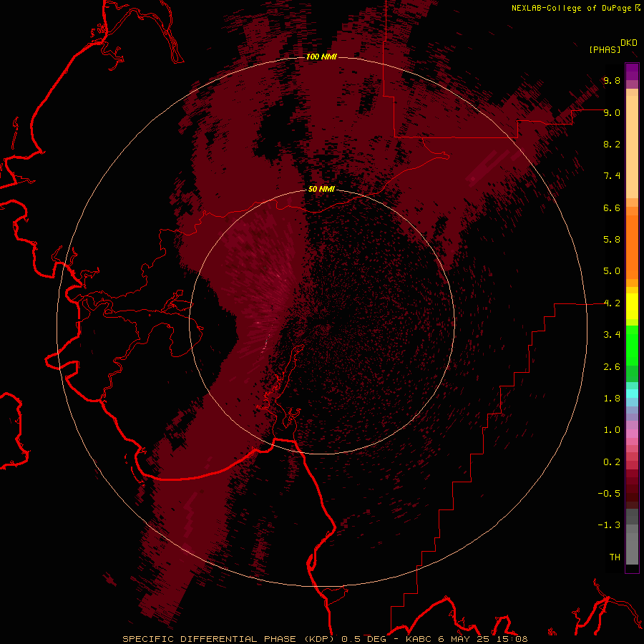The height and width of the screenshot is (644, 644).
Task: Pick the peach color band in legend
Action: pyautogui.click(x=632, y=147)
